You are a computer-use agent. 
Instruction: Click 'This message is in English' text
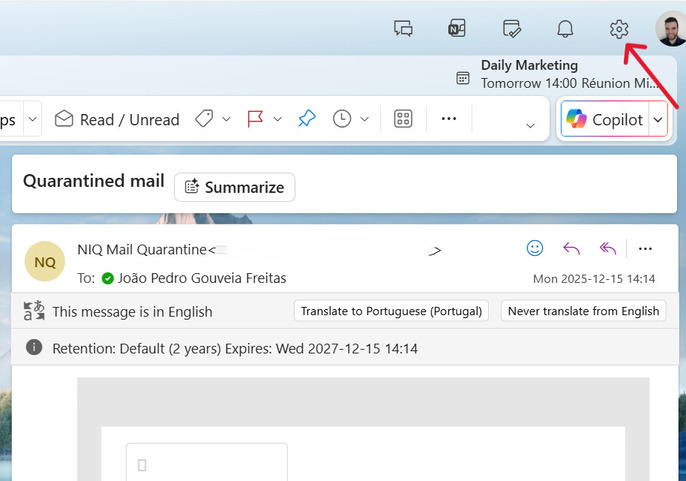[x=133, y=312]
